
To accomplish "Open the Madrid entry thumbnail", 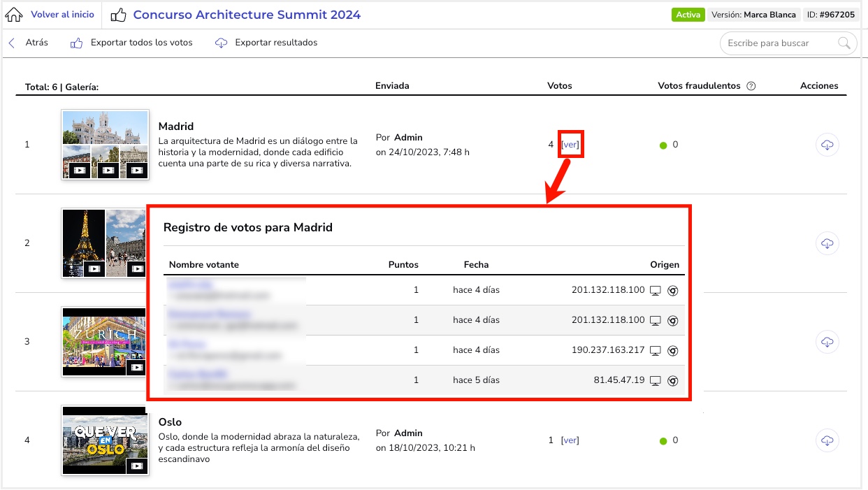I will (105, 145).
